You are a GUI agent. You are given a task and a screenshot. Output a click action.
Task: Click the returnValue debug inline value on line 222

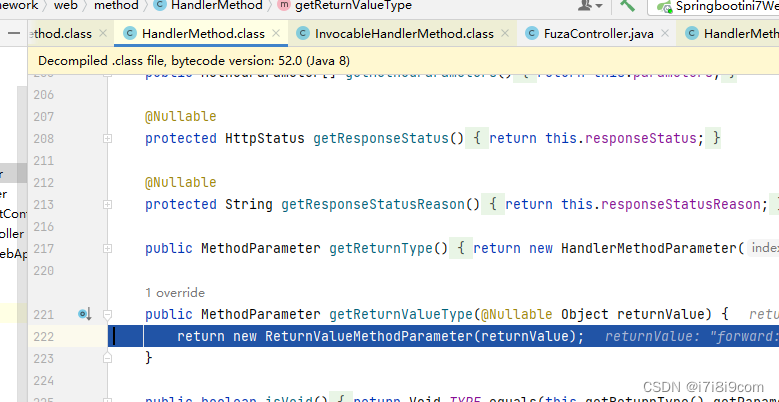(x=692, y=336)
